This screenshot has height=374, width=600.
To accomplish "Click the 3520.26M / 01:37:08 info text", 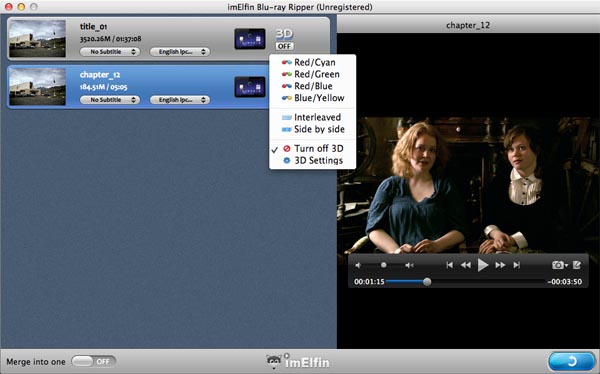I will [111, 39].
